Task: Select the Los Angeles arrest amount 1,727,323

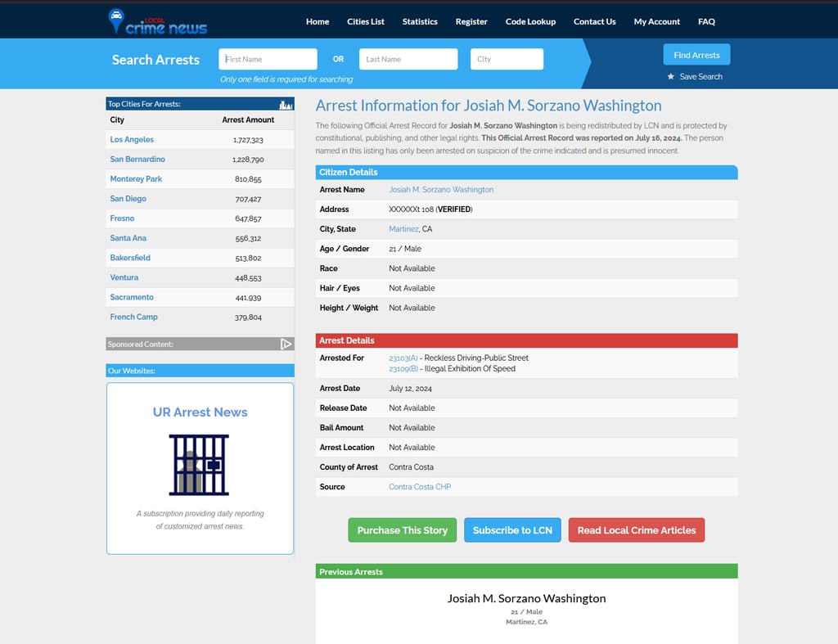Action: 248,140
